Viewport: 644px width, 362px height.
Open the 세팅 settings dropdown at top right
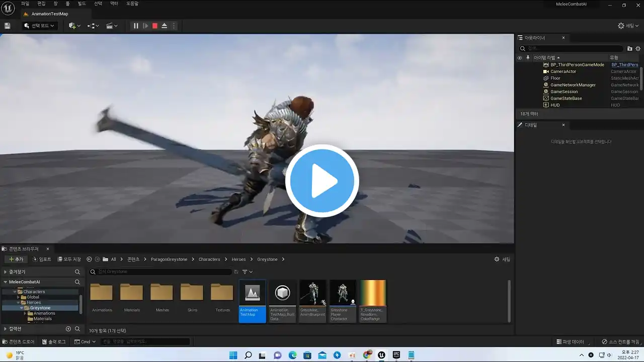pyautogui.click(x=628, y=26)
